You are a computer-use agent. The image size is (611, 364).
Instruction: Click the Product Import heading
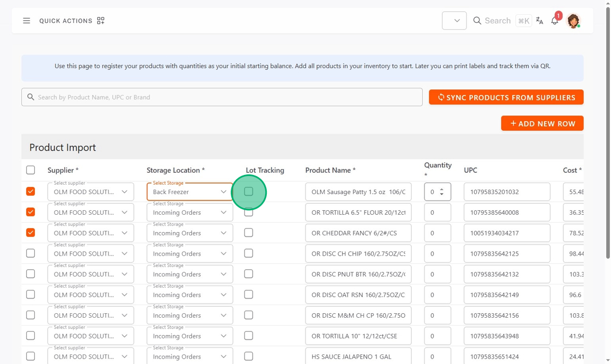point(63,148)
